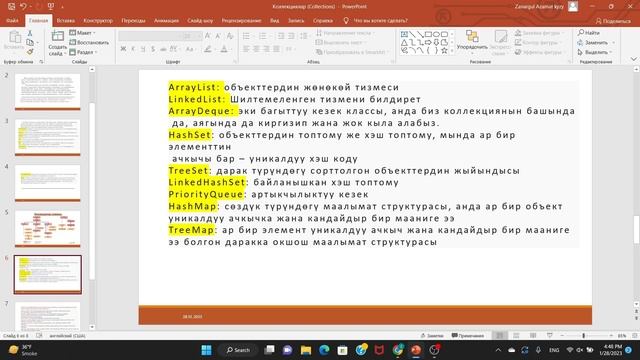Switch to the Animation (Анимация) tab
Viewport: 640px width, 360px height.
[166, 20]
